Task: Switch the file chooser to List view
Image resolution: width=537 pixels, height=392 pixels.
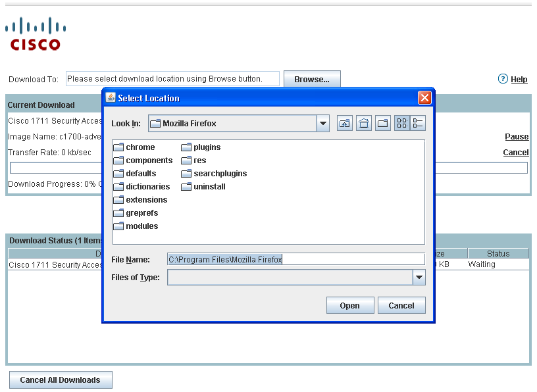Action: coord(401,123)
